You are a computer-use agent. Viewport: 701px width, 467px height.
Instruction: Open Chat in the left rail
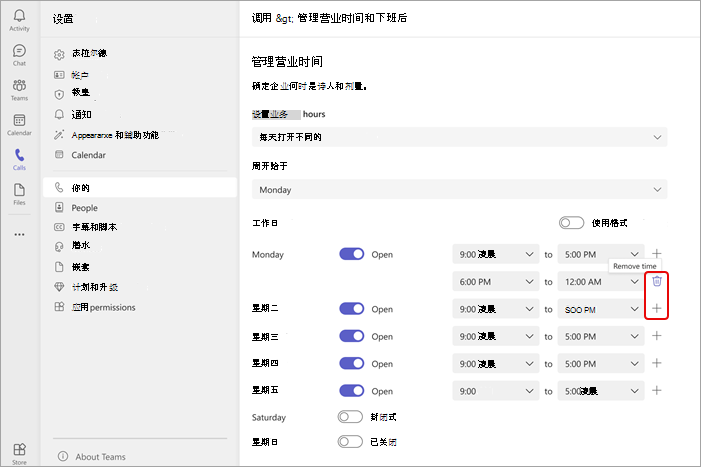(x=19, y=55)
